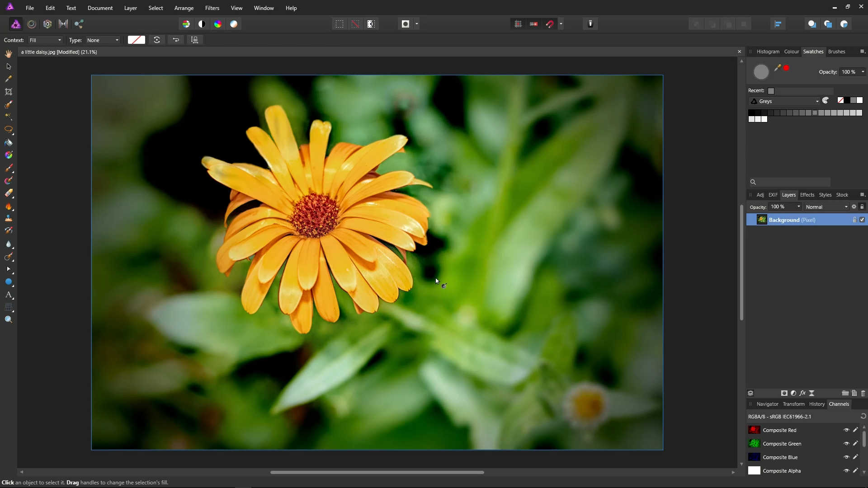The width and height of the screenshot is (868, 488).
Task: Open the blend mode dropdown showing Normal
Action: (826, 207)
